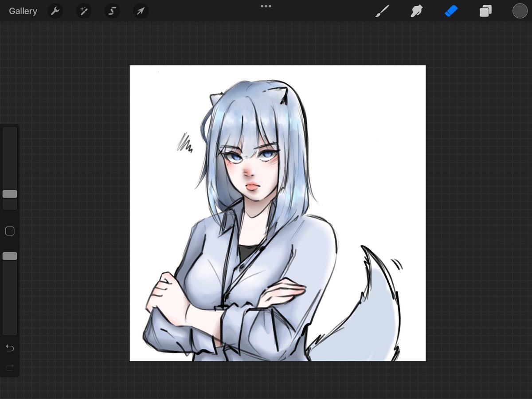This screenshot has height=399, width=532.
Task: Undo the last stroke
Action: [10, 348]
